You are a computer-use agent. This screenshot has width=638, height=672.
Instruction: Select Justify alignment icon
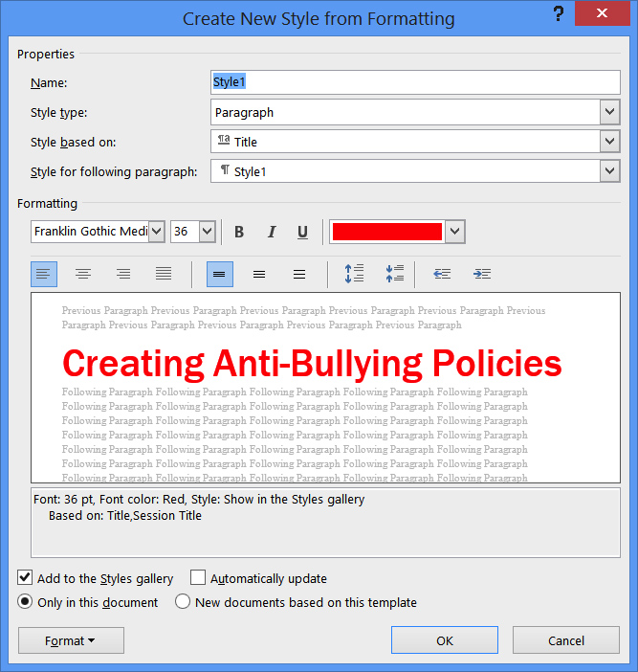pos(164,274)
